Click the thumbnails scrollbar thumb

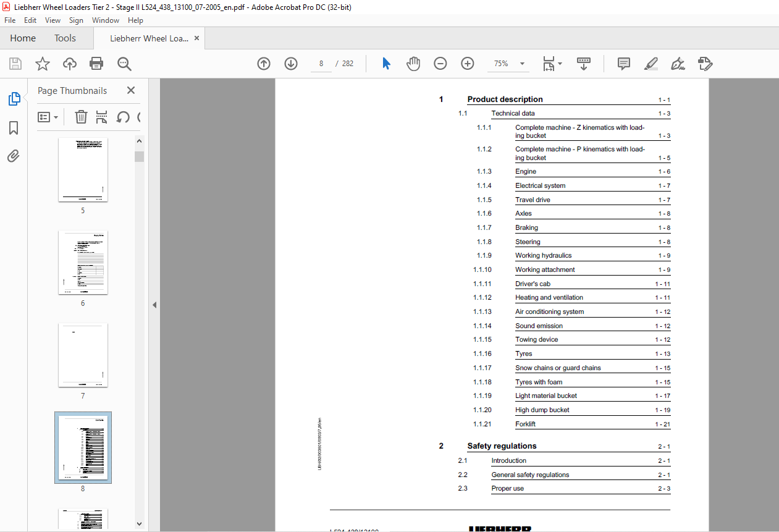coord(139,156)
